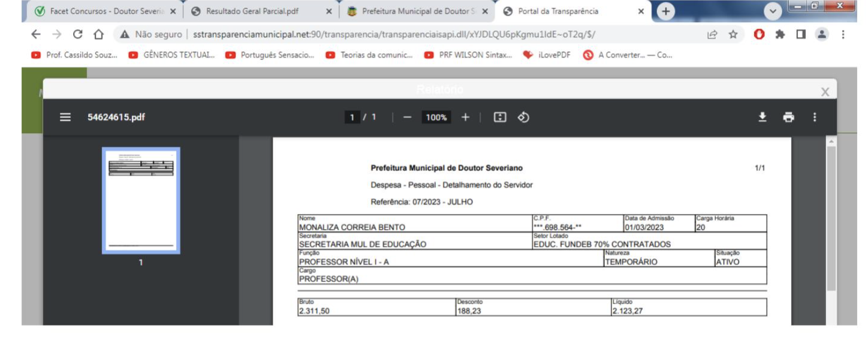Screen dimensions: 868x349
Task: Rotate the PDF counterclockwise
Action: click(x=523, y=118)
